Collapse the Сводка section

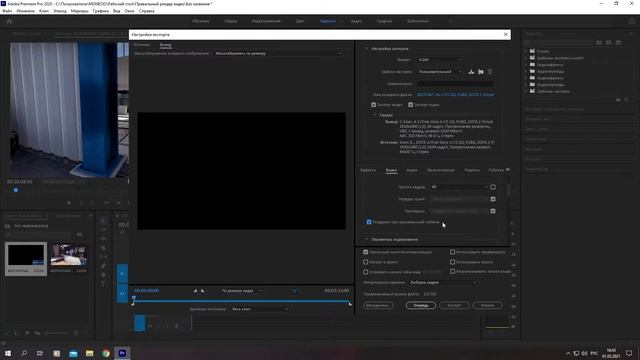[x=374, y=115]
